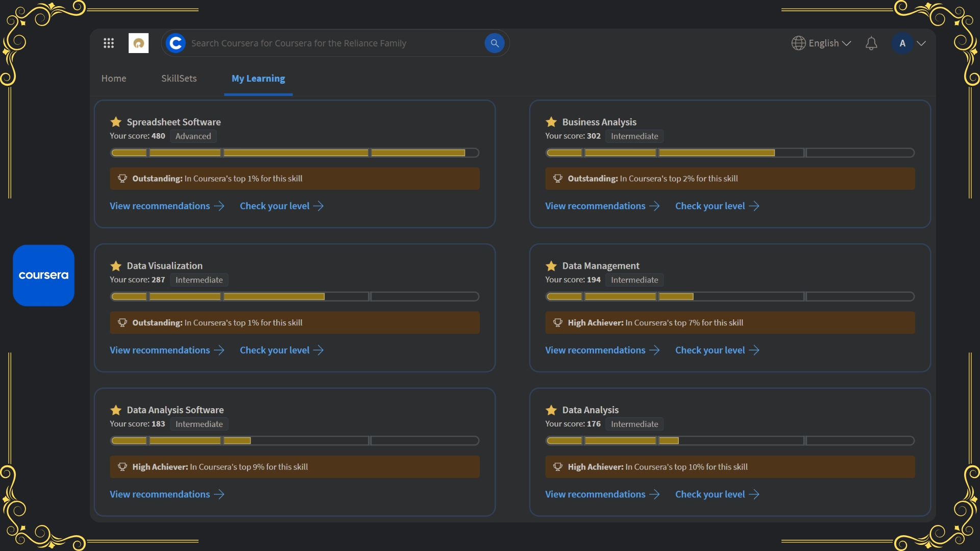980x551 pixels.
Task: Go to the Home tab
Action: (x=114, y=79)
